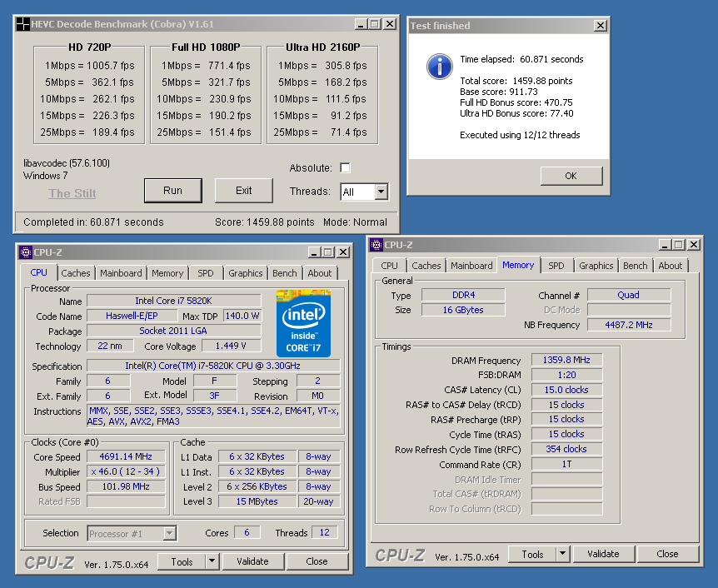The image size is (718, 588).
Task: Click Validate in left CPU-Z window
Action: [x=252, y=561]
